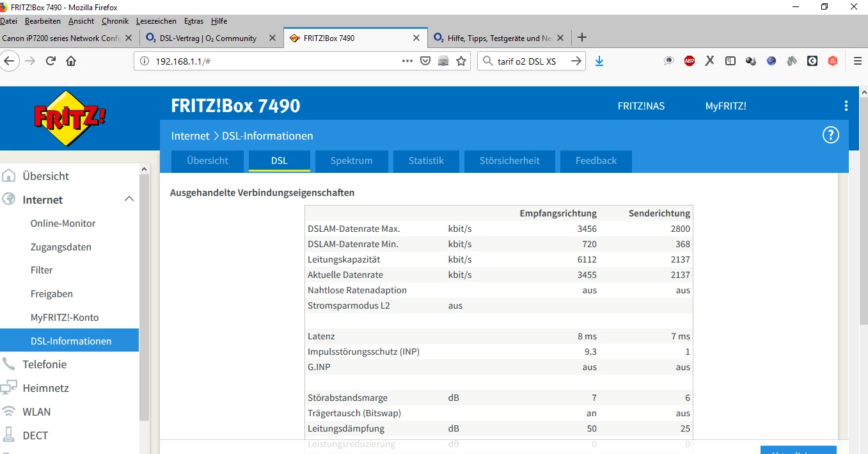
Task: Open the MyFRITZ! header link
Action: coord(725,106)
